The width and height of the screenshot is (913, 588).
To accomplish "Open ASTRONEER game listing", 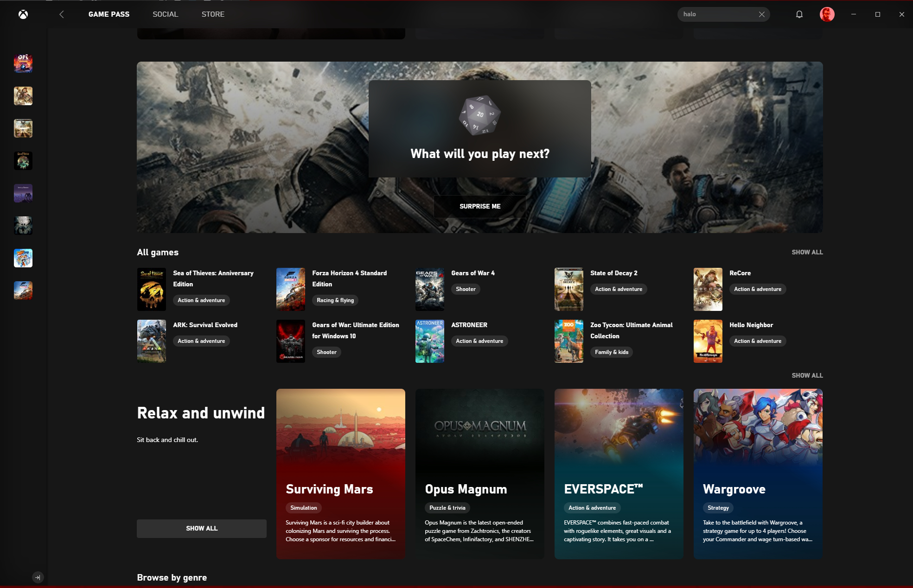I will (x=469, y=325).
